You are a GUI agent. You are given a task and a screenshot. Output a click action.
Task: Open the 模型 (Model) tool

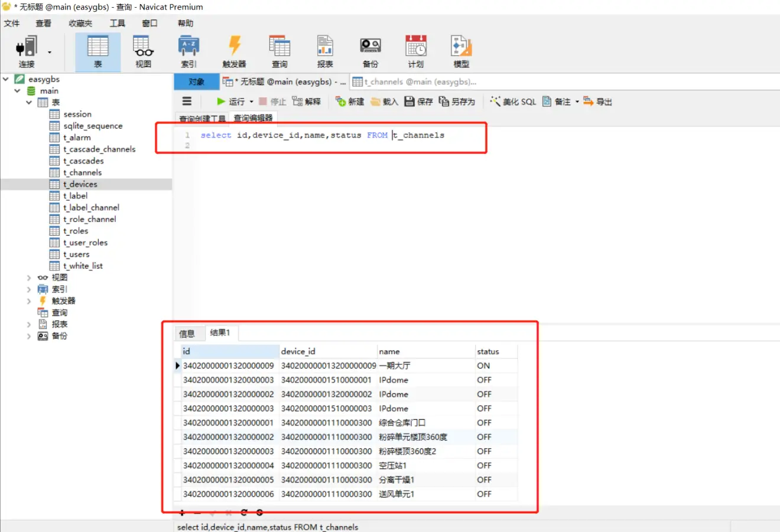point(460,51)
